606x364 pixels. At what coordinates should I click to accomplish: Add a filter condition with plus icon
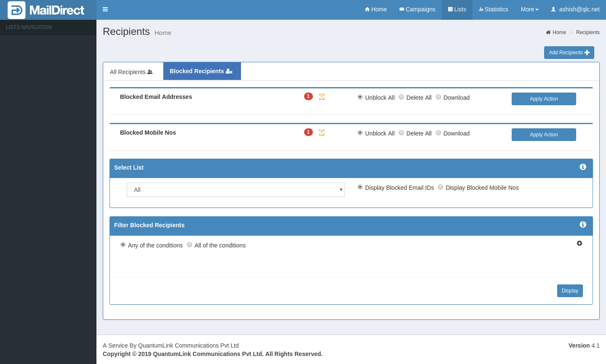[579, 243]
